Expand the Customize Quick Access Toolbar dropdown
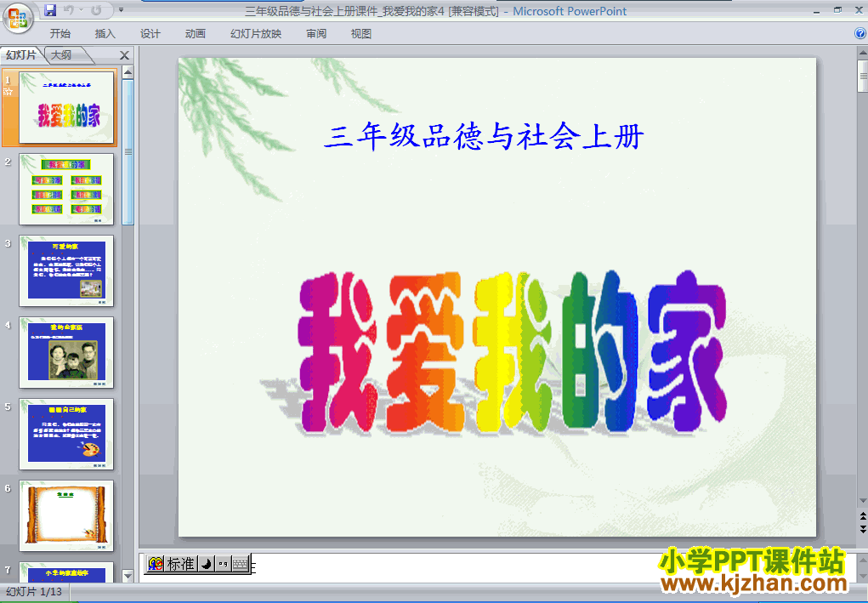Screen dimensions: 868x603 (122, 10)
